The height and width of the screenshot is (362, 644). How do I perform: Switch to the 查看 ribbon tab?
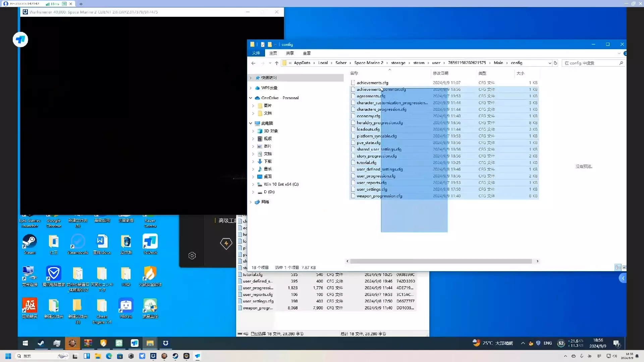[x=307, y=53]
